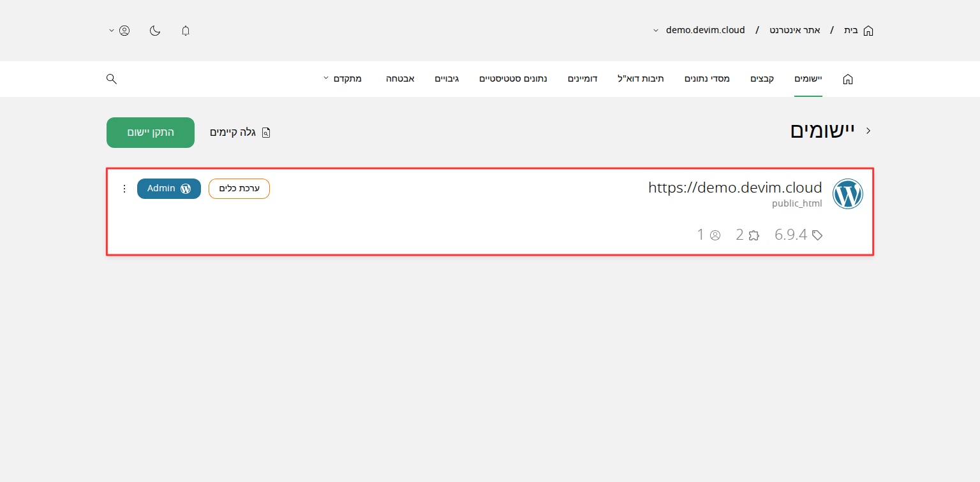The width and height of the screenshot is (980, 482).
Task: Open the קבצים tab
Action: pyautogui.click(x=762, y=78)
